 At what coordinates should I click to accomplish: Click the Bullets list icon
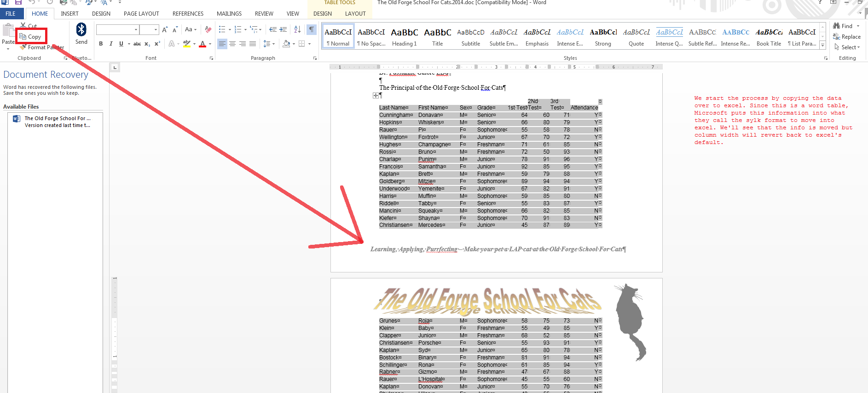[222, 30]
